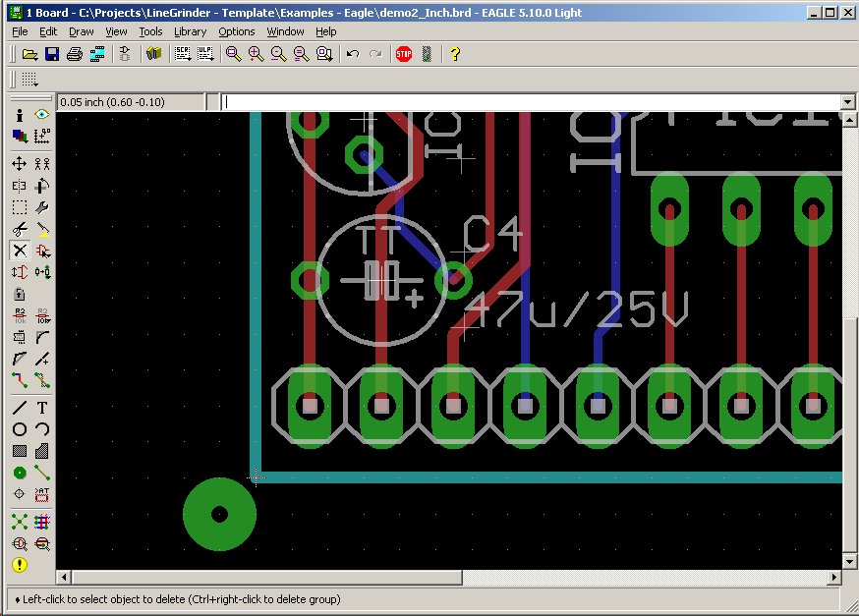This screenshot has height=616, width=859.
Task: Expand the command line history dropdown
Action: click(x=847, y=102)
